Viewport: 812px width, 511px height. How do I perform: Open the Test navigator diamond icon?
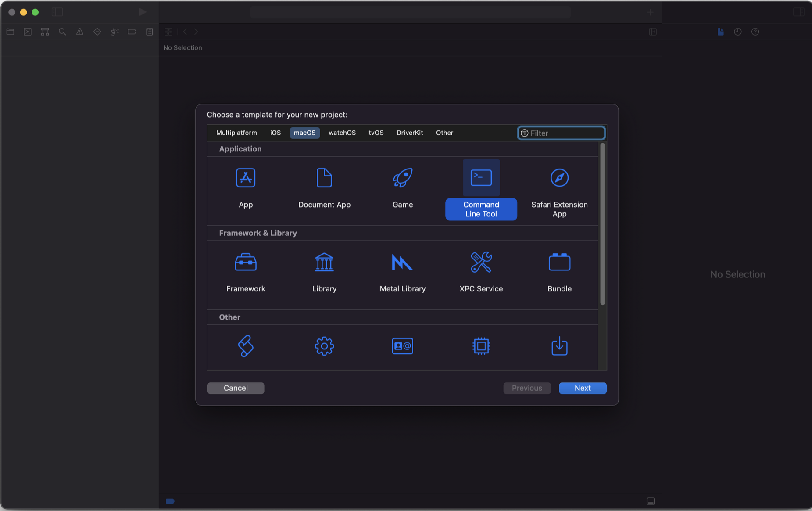[x=97, y=32]
